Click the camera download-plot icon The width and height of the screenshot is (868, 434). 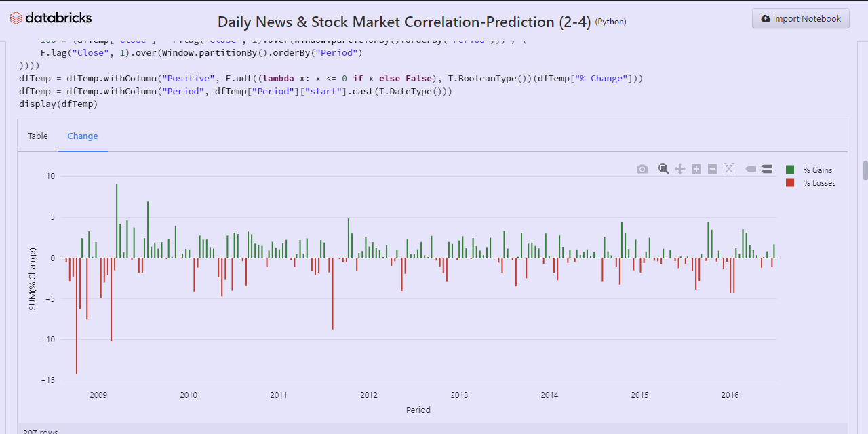(642, 169)
